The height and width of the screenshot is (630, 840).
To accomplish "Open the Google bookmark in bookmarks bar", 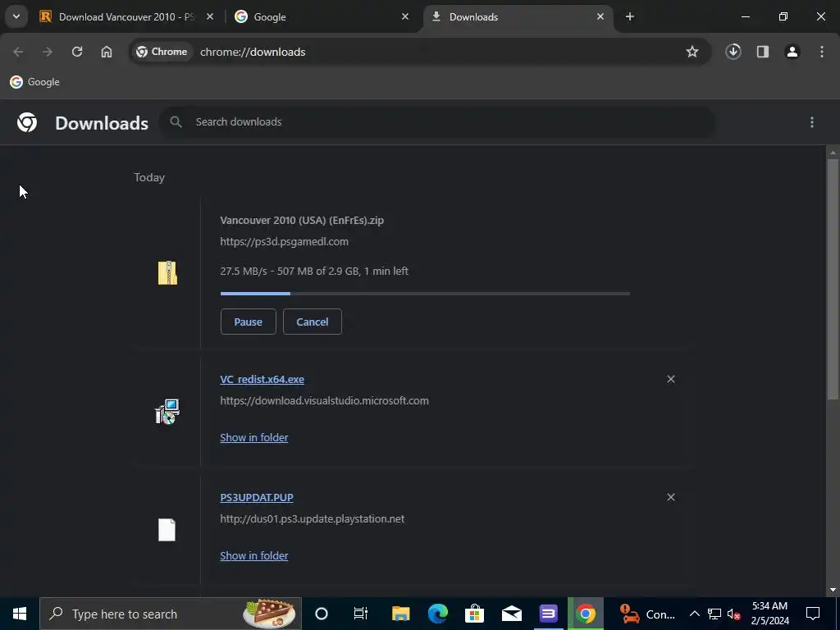I will (34, 82).
